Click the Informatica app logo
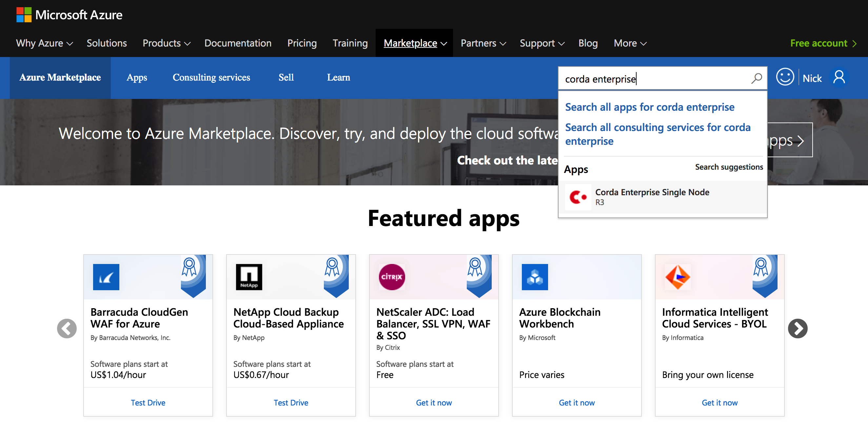 point(677,277)
